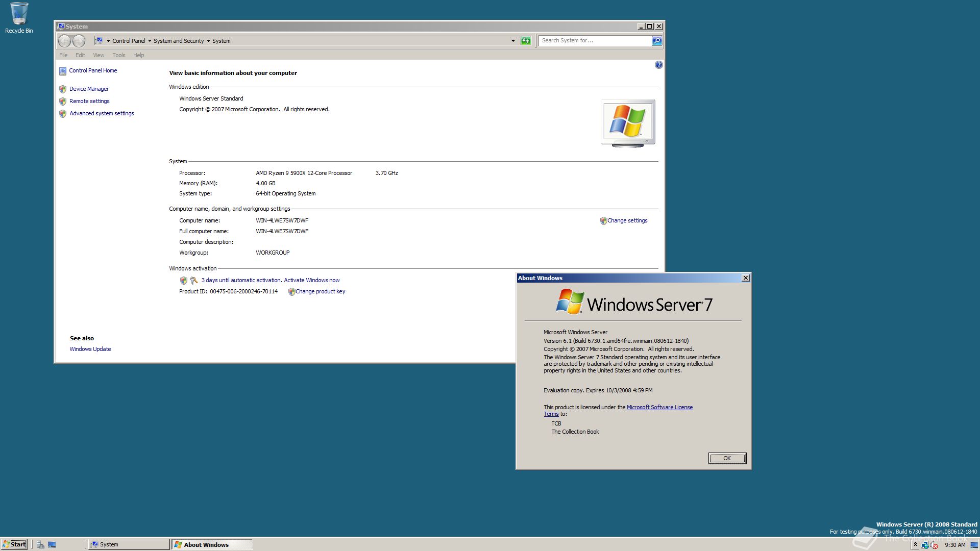Click the network tray icon
The height and width of the screenshot is (551, 980).
click(924, 545)
